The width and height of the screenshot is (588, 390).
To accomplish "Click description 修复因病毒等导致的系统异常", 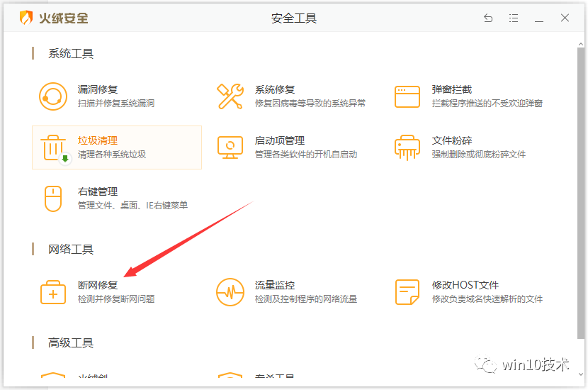I will click(310, 104).
